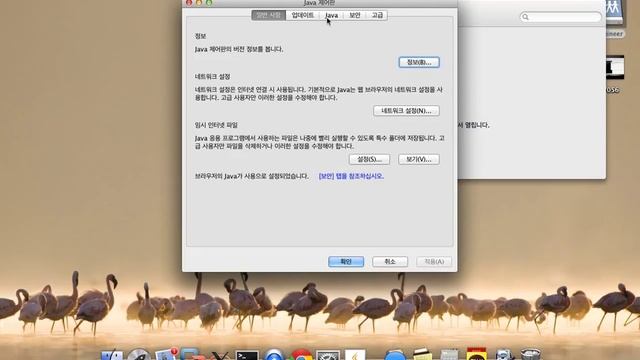Open System Preferences gear icon in Dock

pos(328,355)
